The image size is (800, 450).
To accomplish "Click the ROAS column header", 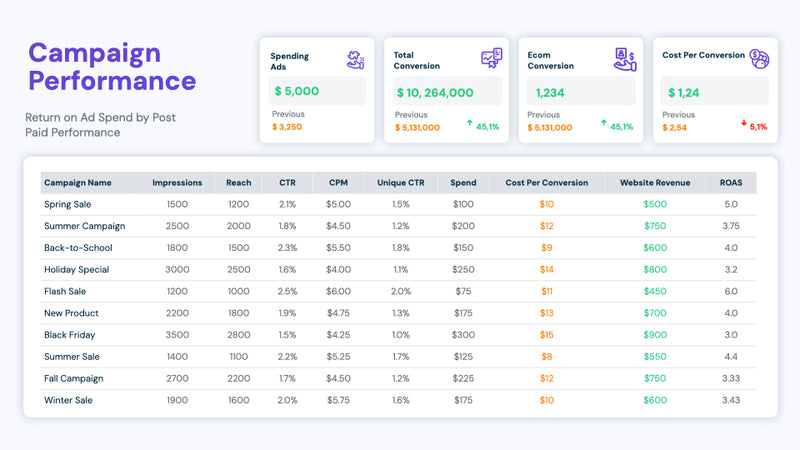I will click(x=731, y=183).
